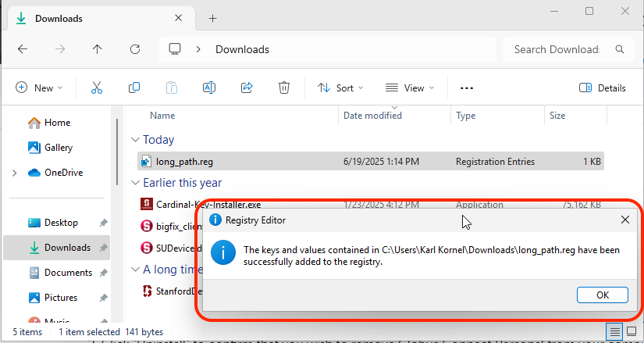The image size is (644, 343).
Task: Open a new tab with plus button
Action: 213,19
